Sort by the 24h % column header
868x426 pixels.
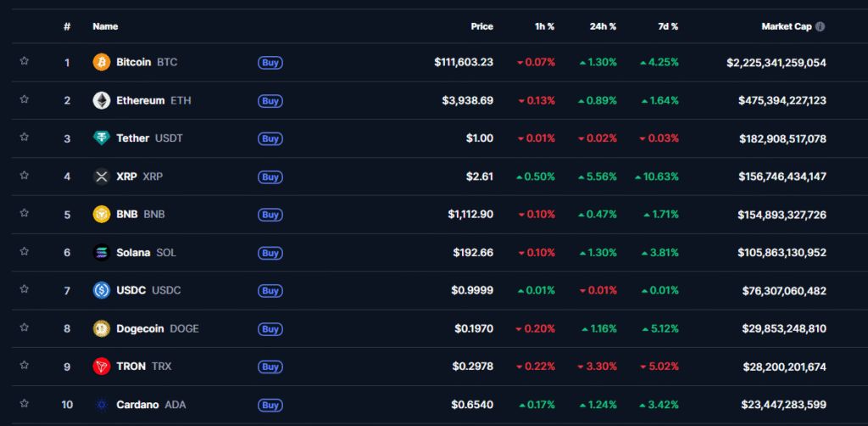[603, 26]
